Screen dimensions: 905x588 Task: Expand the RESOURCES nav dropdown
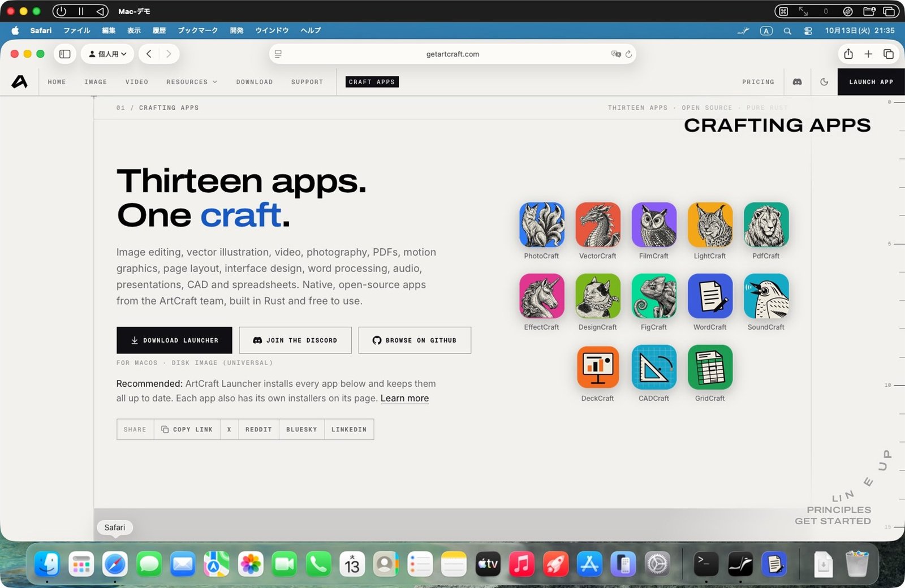click(x=192, y=82)
